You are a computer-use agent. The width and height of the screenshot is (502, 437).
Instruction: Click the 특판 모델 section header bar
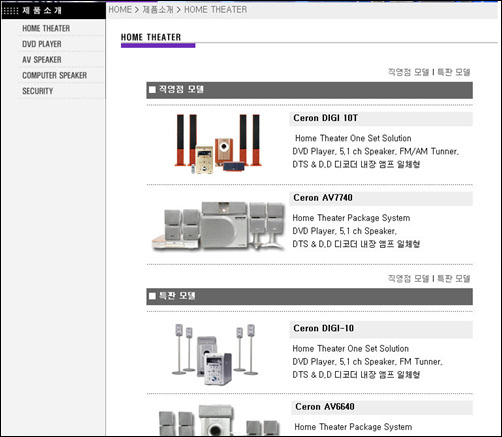[x=309, y=297]
